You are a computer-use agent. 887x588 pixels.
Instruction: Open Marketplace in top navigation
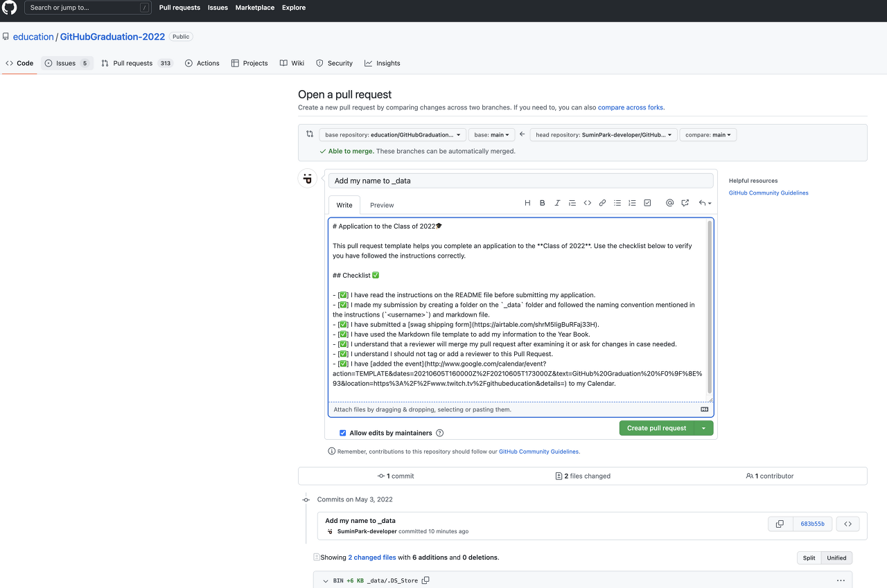tap(255, 8)
